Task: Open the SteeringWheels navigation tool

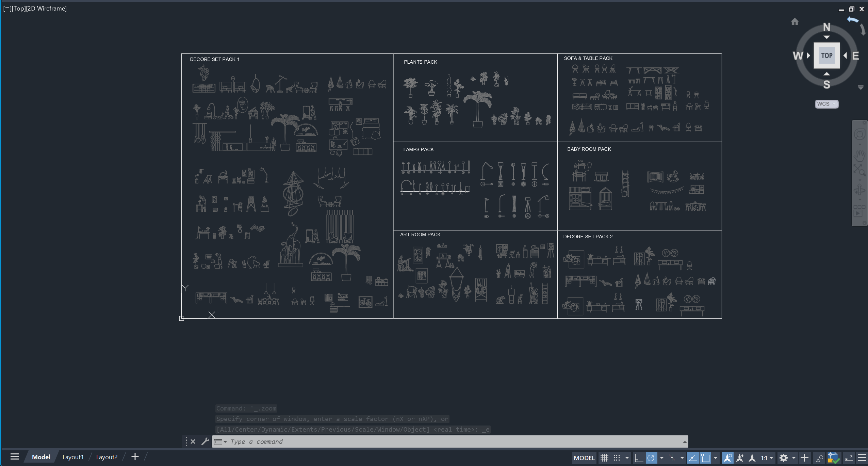Action: [x=859, y=134]
